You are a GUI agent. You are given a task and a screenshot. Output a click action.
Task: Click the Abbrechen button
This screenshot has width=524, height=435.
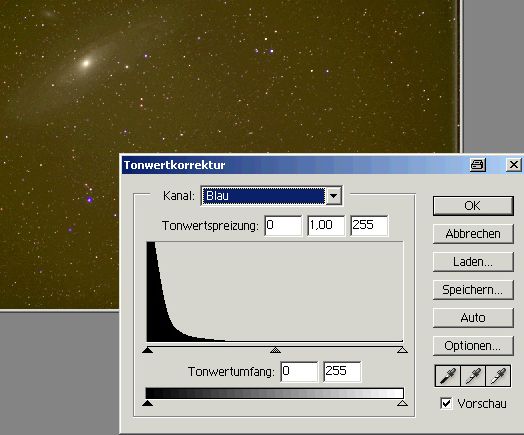(x=473, y=234)
